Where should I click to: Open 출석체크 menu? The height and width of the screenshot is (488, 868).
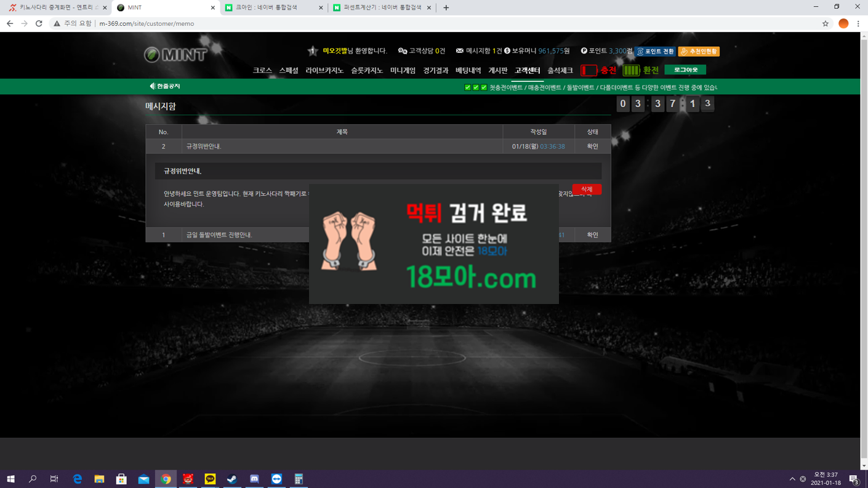560,71
